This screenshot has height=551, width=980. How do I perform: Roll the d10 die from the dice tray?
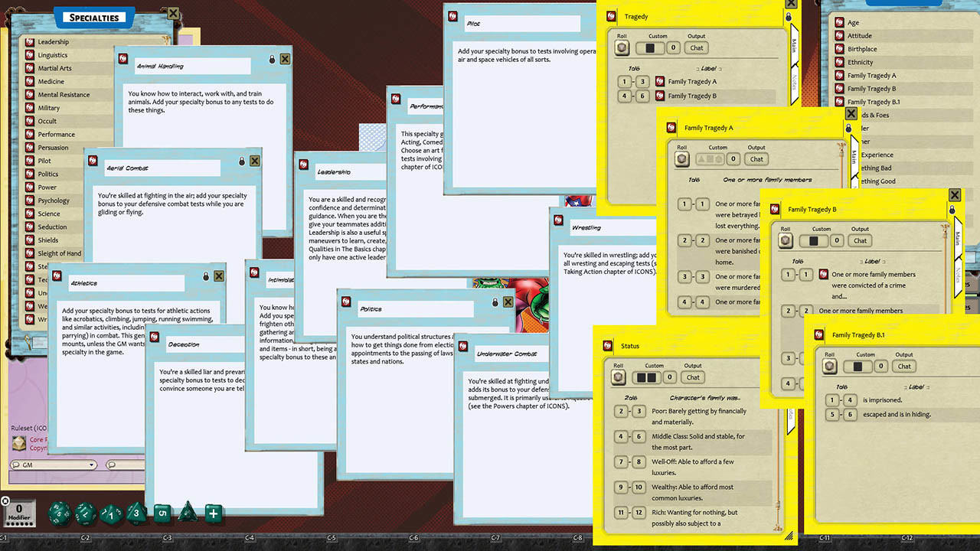click(x=110, y=514)
